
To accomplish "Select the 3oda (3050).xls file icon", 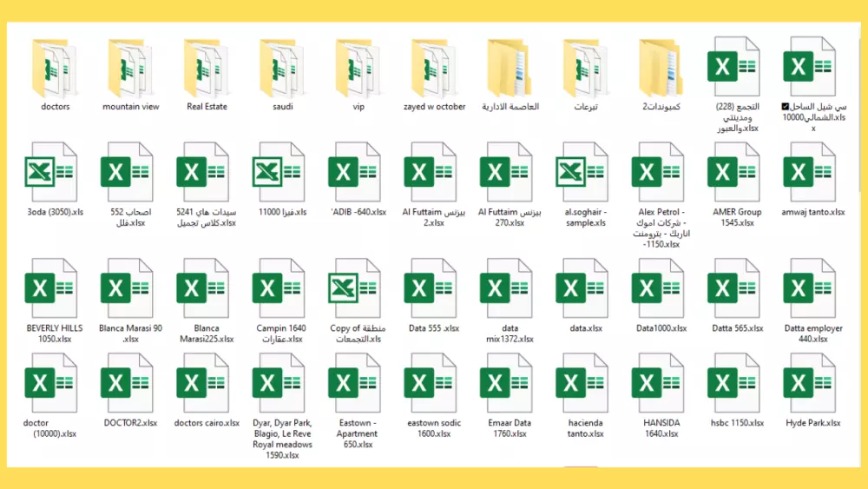I will [51, 172].
